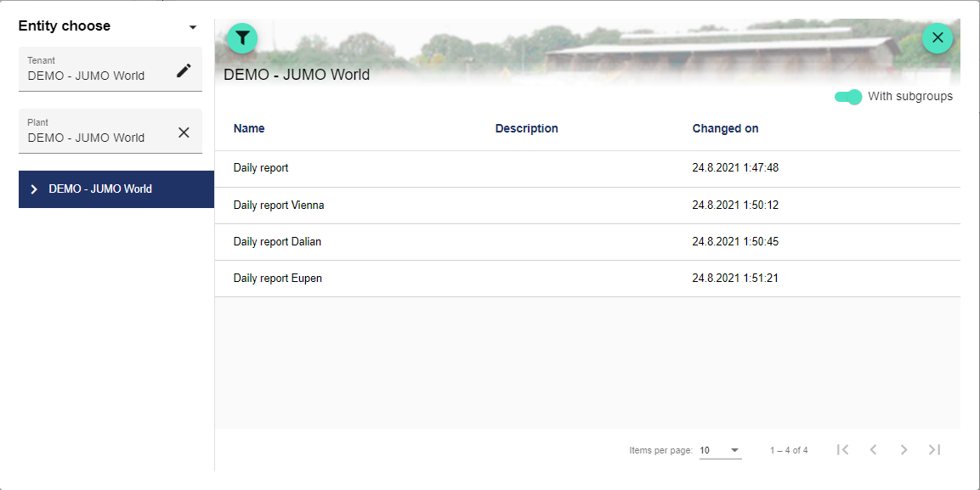Screen dimensions: 980x490
Task: Go to the previous page
Action: tap(873, 450)
